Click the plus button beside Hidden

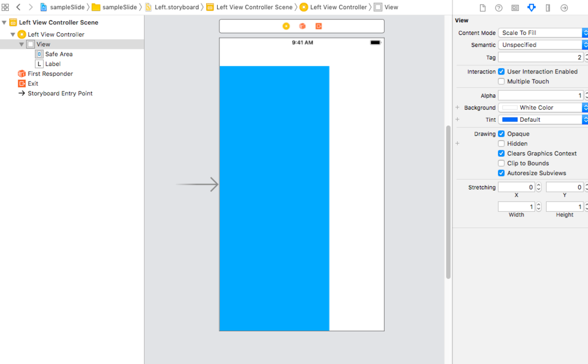458,143
